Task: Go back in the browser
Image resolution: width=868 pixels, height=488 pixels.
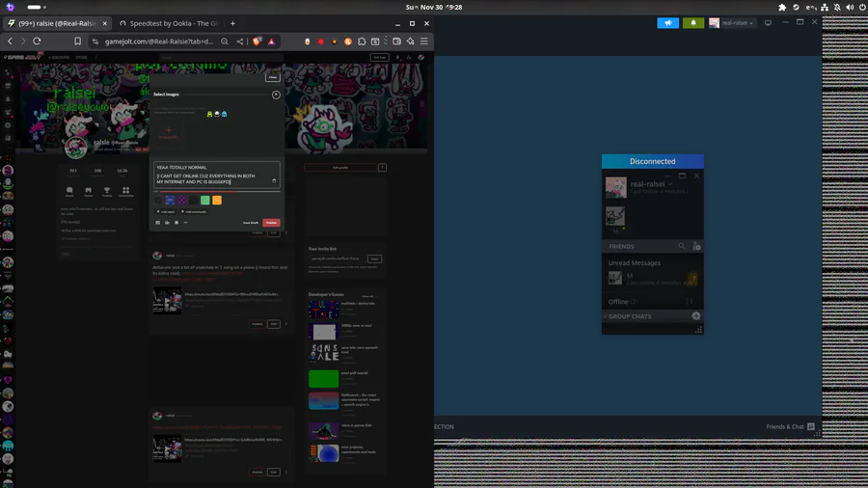Action: click(x=10, y=41)
